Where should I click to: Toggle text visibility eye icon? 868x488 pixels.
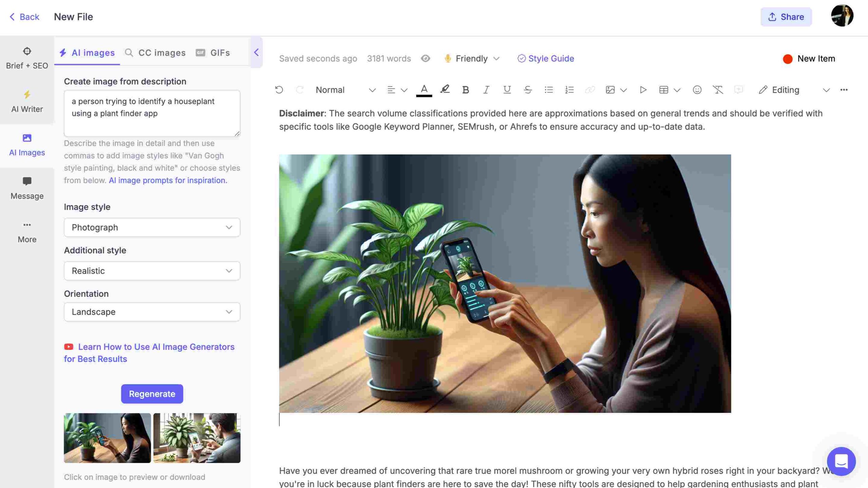tap(425, 58)
